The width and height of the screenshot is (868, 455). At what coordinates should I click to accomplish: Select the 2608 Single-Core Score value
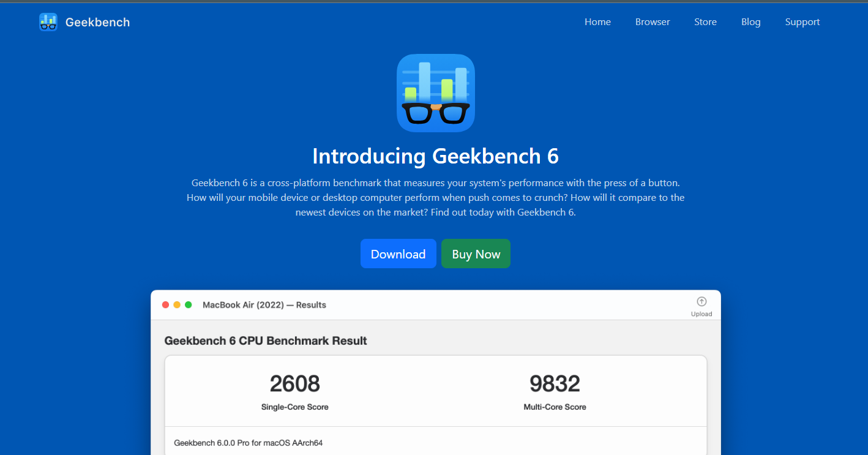tap(295, 384)
